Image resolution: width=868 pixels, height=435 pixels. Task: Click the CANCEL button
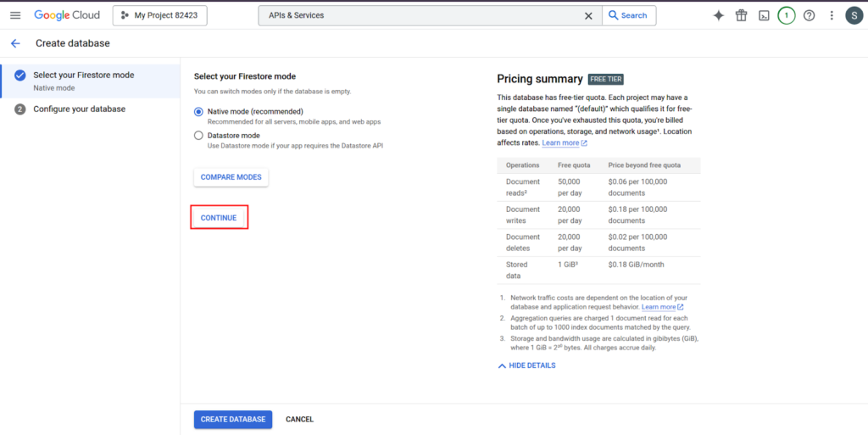click(x=299, y=420)
